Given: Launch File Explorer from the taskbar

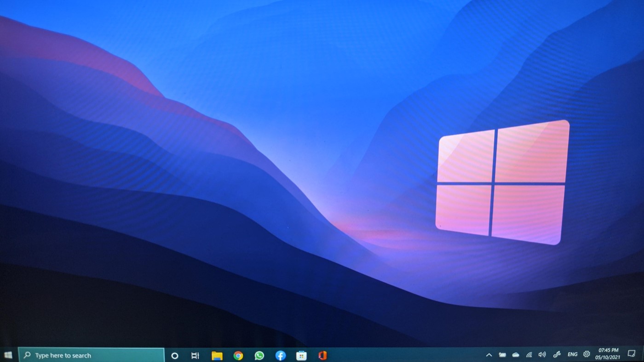Looking at the screenshot, I should point(217,356).
